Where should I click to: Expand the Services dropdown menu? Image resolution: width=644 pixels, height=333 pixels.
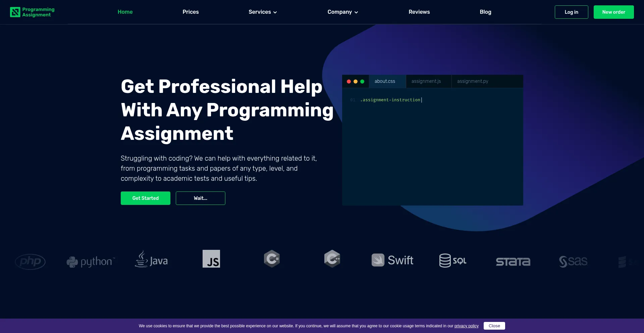263,12
